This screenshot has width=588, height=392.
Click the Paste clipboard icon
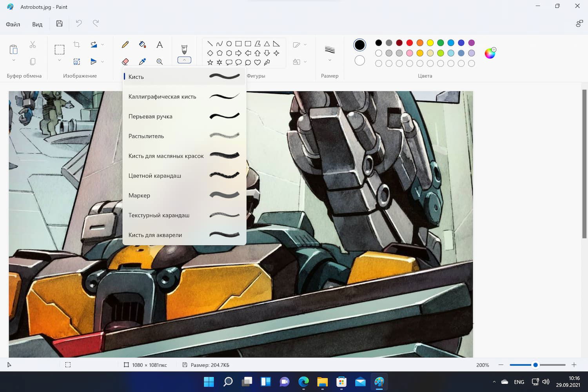[13, 49]
